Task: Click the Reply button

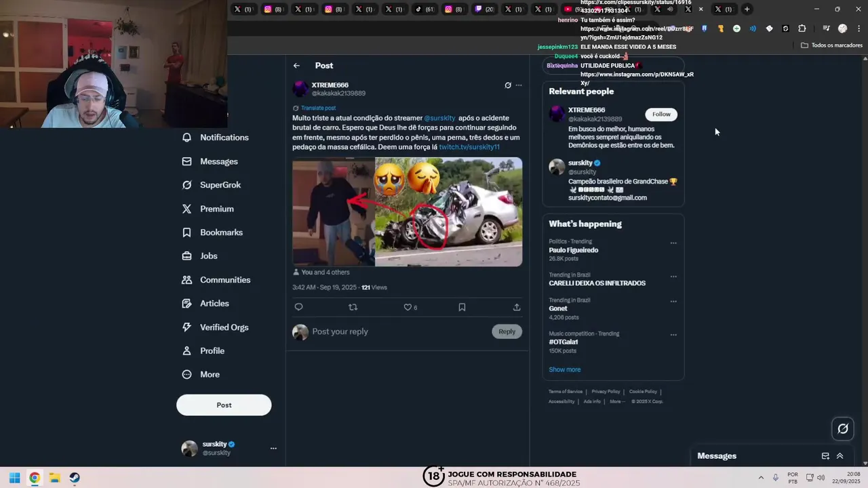Action: [x=507, y=331]
